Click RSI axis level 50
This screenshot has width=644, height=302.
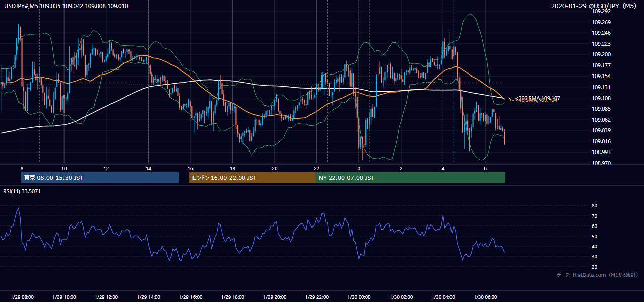point(595,236)
